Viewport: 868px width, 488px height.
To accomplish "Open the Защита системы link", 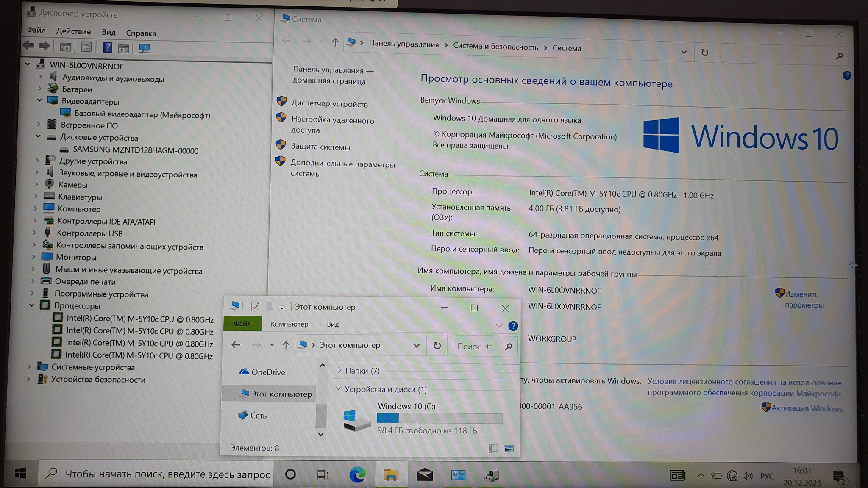I will pyautogui.click(x=320, y=147).
